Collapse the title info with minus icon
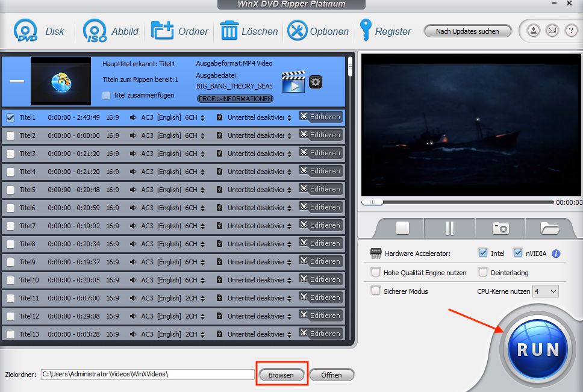The width and height of the screenshot is (583, 392). click(x=17, y=81)
